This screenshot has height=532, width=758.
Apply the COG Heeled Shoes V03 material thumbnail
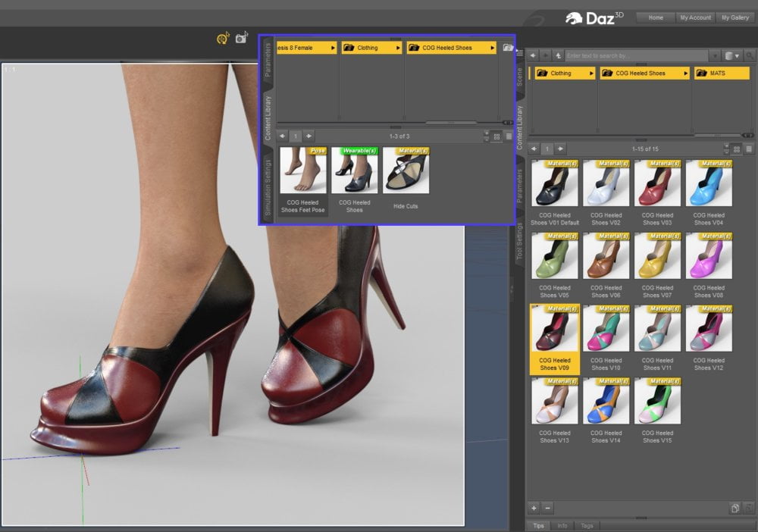pyautogui.click(x=658, y=182)
